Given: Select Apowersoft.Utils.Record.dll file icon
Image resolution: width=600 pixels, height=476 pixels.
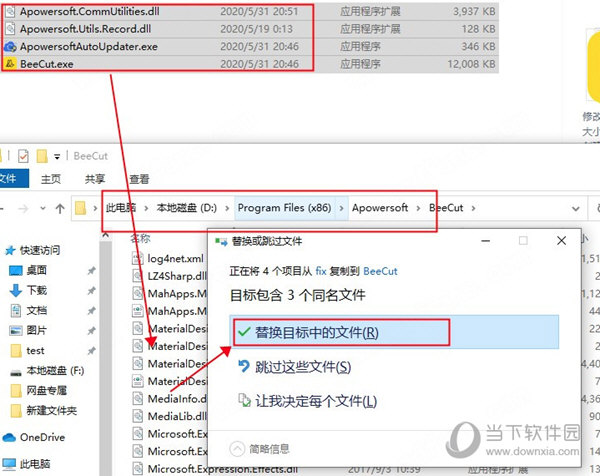Looking at the screenshot, I should point(10,29).
